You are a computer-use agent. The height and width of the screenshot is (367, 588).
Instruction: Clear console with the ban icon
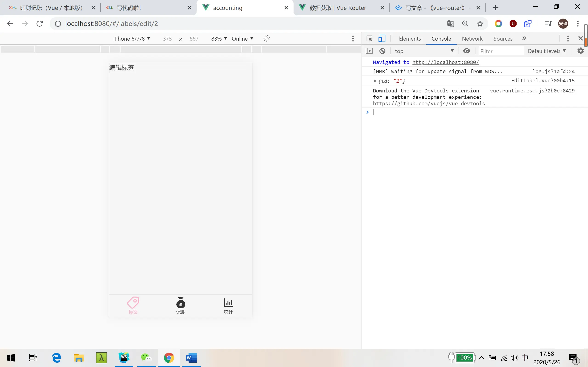[x=382, y=51]
